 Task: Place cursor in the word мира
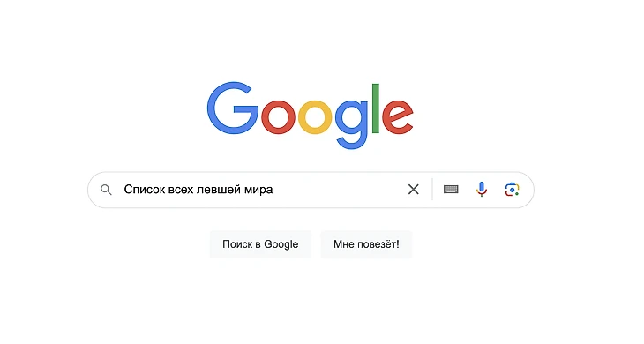[x=258, y=190]
